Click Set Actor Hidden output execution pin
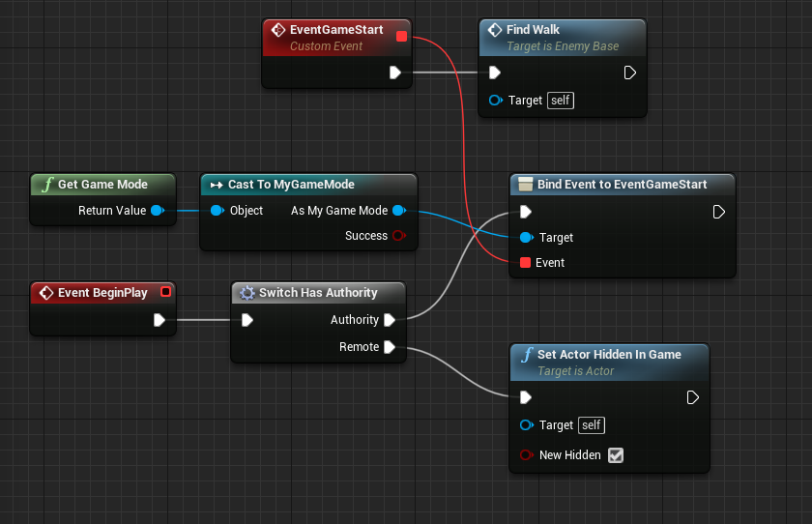The width and height of the screenshot is (812, 524). point(692,397)
